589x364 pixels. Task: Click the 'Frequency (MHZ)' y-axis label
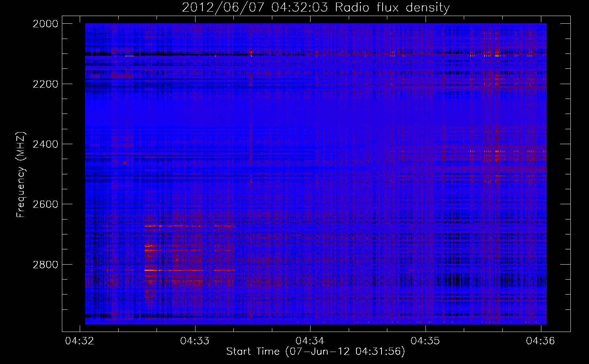pyautogui.click(x=21, y=174)
